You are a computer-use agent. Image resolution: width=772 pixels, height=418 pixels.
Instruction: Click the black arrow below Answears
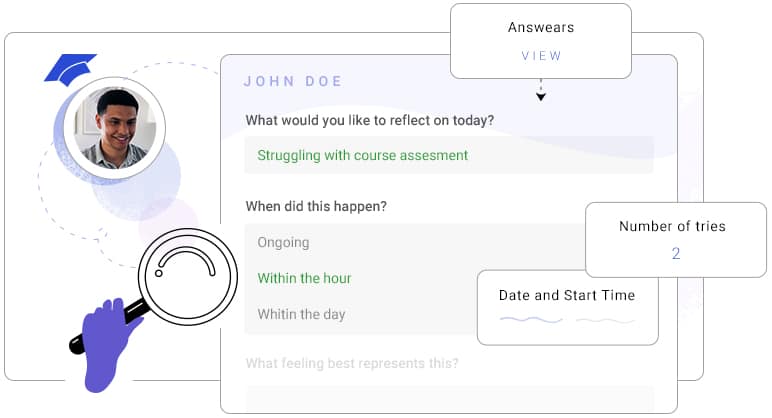pyautogui.click(x=541, y=96)
